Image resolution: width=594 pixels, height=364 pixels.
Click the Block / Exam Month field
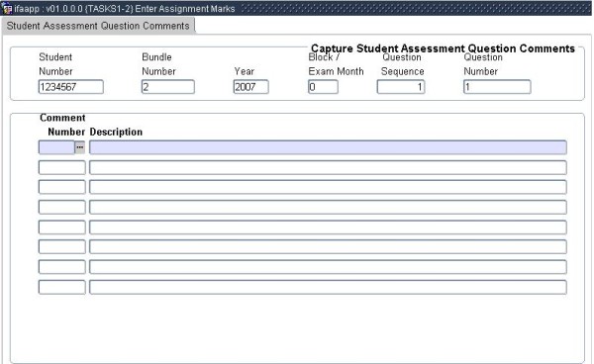coord(323,87)
